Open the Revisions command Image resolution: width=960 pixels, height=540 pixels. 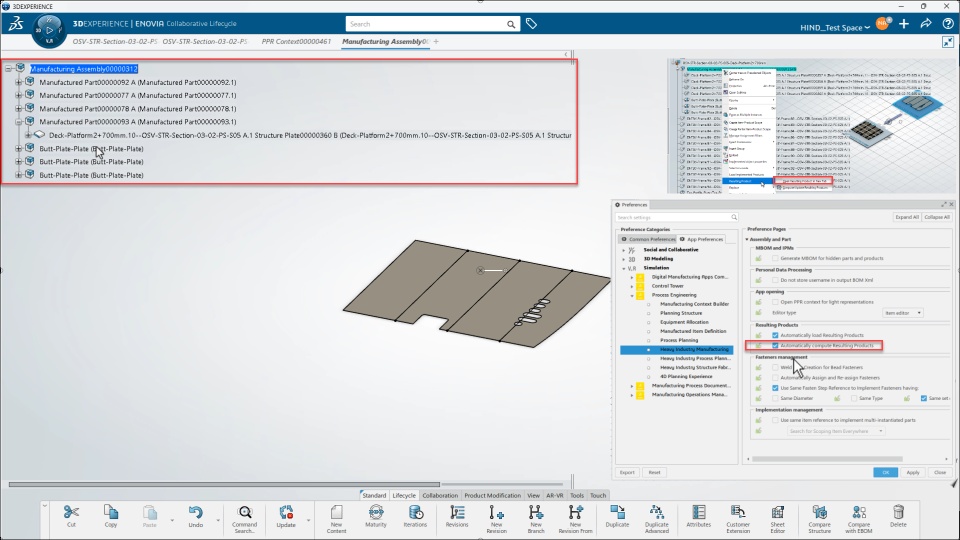tap(457, 516)
